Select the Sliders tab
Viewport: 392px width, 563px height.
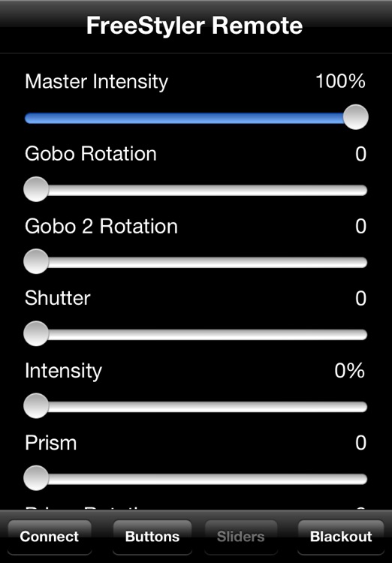click(x=241, y=537)
